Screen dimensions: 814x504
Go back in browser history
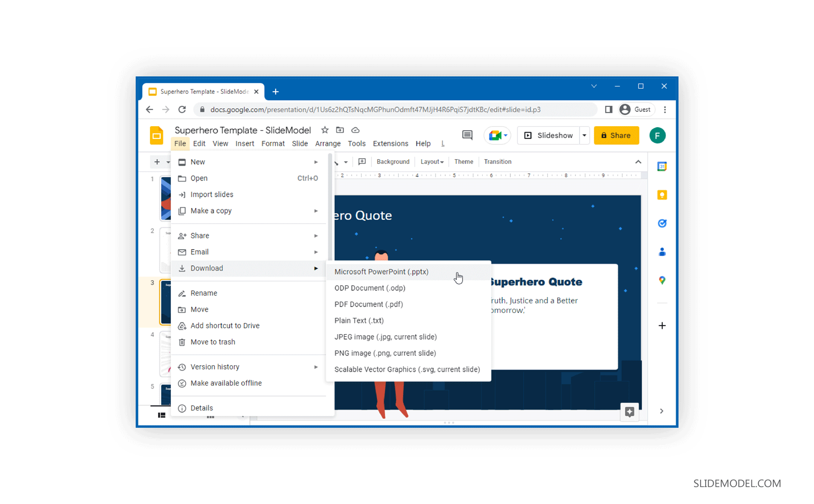pos(149,109)
